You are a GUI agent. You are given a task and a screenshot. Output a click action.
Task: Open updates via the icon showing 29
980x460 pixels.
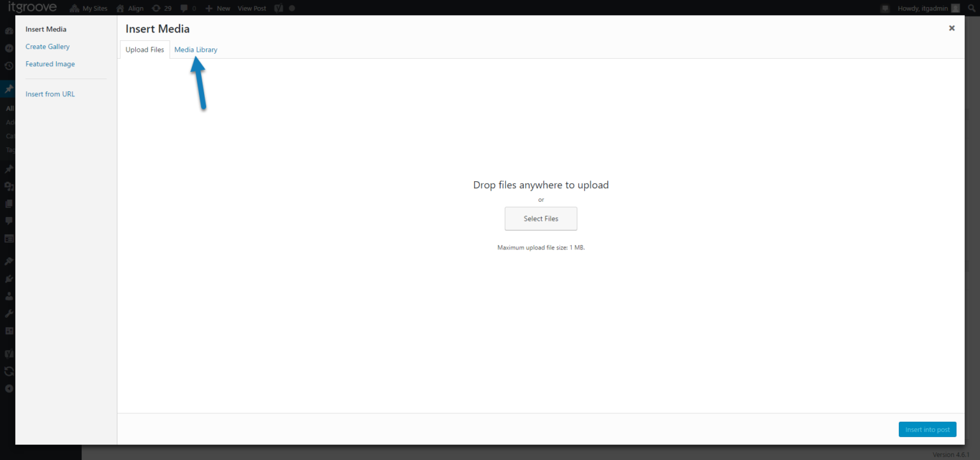click(x=158, y=8)
